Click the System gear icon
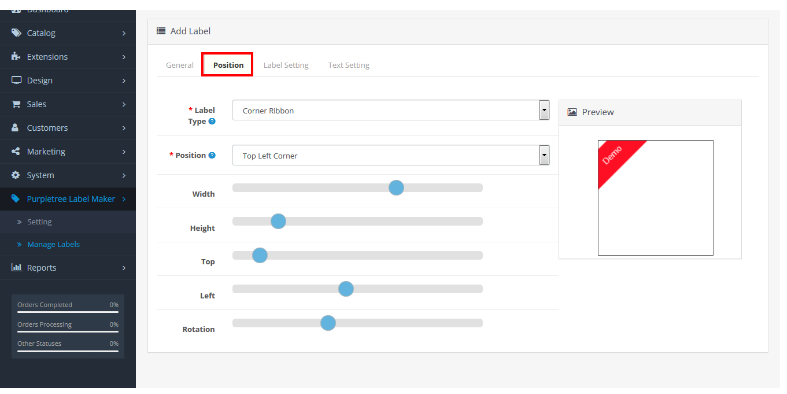Screen dimensions: 787x394 [16, 175]
